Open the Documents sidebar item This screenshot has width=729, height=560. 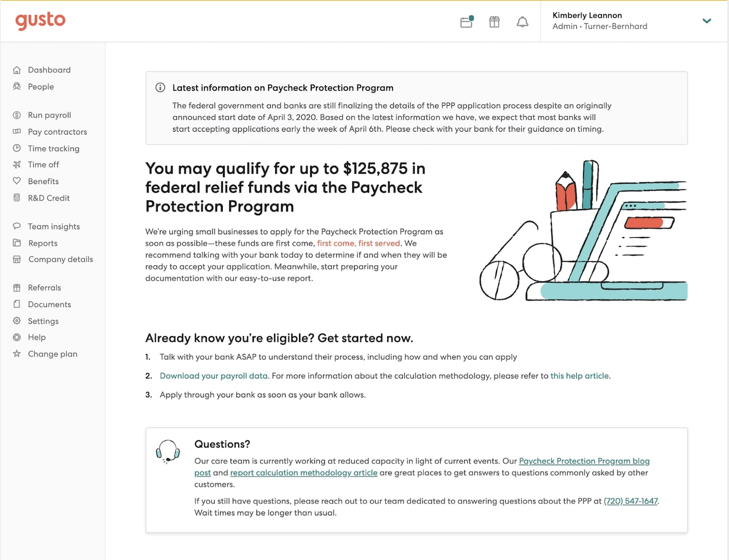click(50, 304)
